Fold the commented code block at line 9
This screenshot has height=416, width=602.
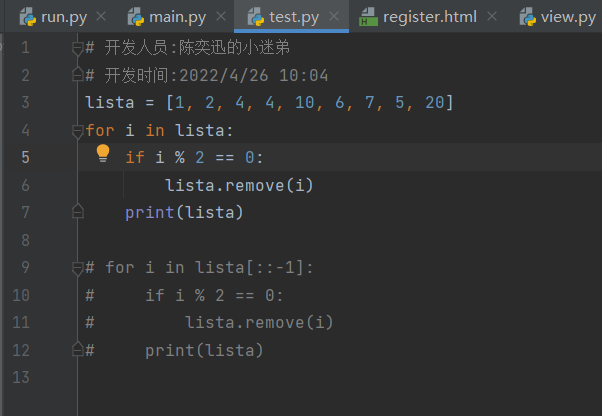pyautogui.click(x=78, y=267)
